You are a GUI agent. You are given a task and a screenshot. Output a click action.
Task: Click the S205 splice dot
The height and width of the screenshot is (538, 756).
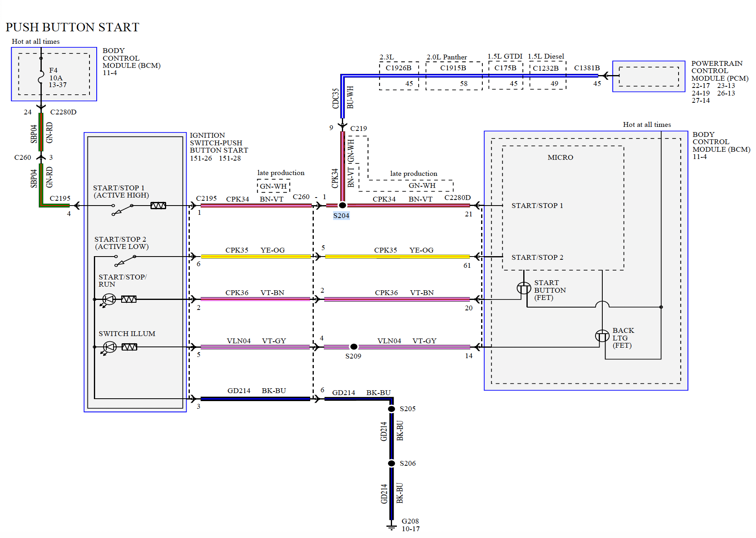[392, 409]
